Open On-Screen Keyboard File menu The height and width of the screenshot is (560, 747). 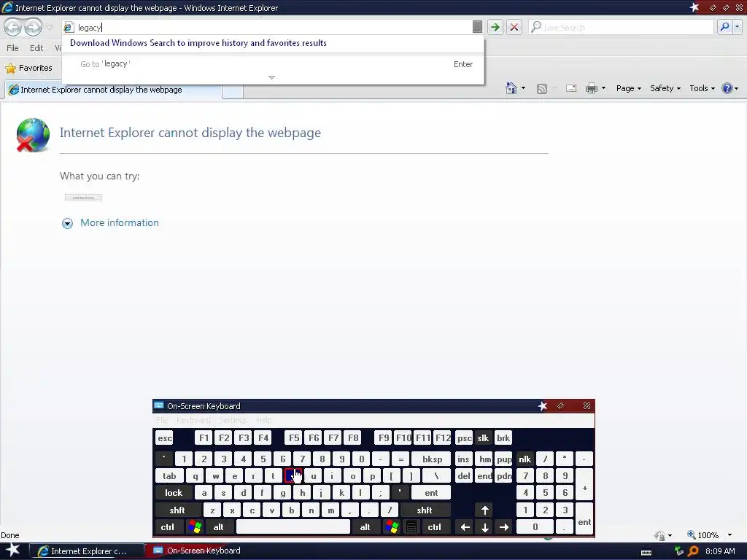(162, 420)
